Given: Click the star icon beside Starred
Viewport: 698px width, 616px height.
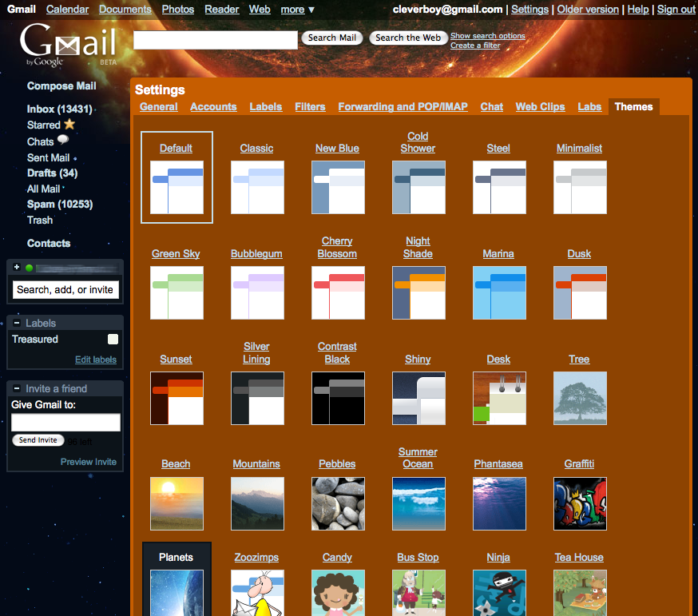Looking at the screenshot, I should click(69, 125).
